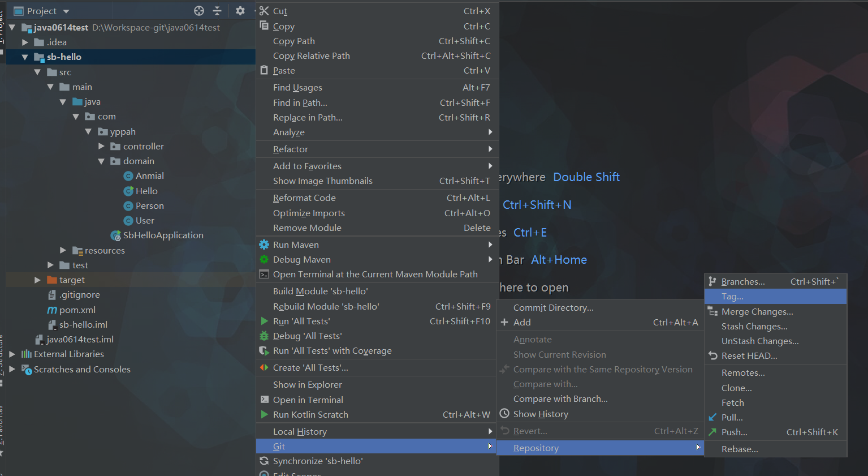Select the Person class file
868x476 pixels.
coord(149,206)
